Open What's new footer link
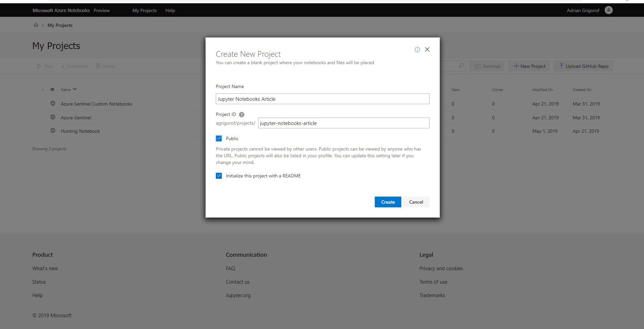The image size is (644, 329). (45, 269)
